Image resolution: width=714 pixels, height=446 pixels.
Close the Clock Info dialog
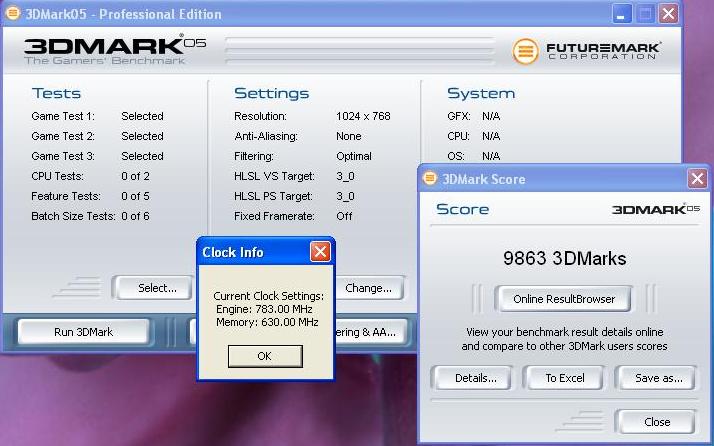(320, 251)
